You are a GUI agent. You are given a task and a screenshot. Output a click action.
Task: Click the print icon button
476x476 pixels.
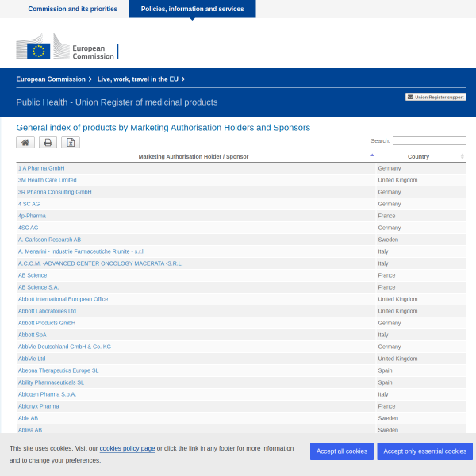click(x=48, y=142)
